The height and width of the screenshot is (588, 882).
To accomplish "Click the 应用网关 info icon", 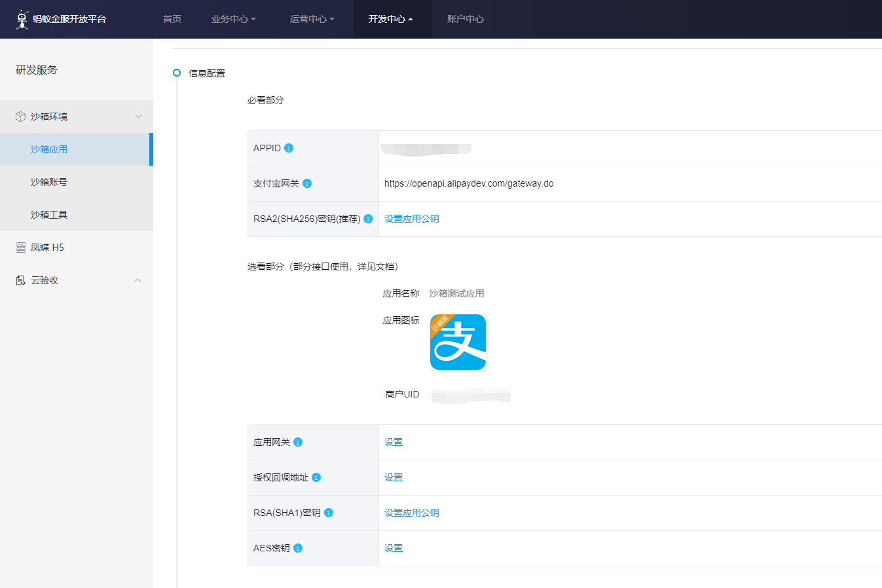I will [x=298, y=441].
